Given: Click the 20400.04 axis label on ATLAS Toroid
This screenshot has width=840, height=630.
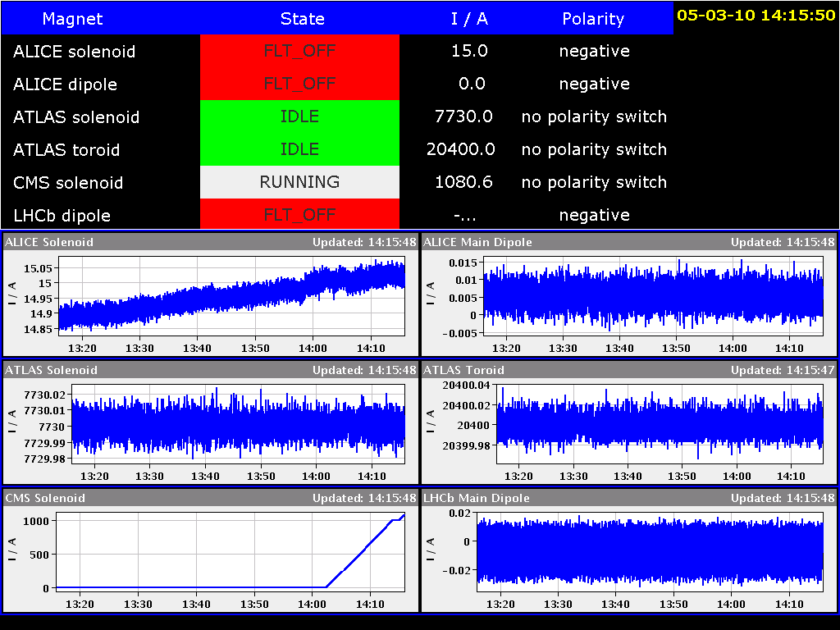Looking at the screenshot, I should pyautogui.click(x=466, y=386).
